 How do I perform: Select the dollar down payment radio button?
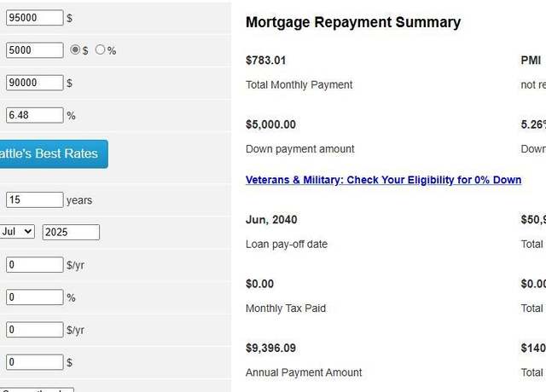coord(75,49)
